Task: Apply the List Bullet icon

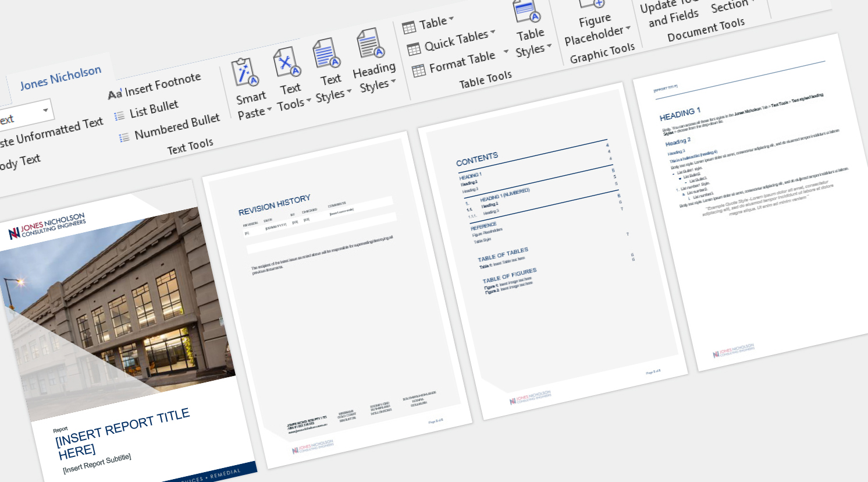Action: [x=119, y=116]
